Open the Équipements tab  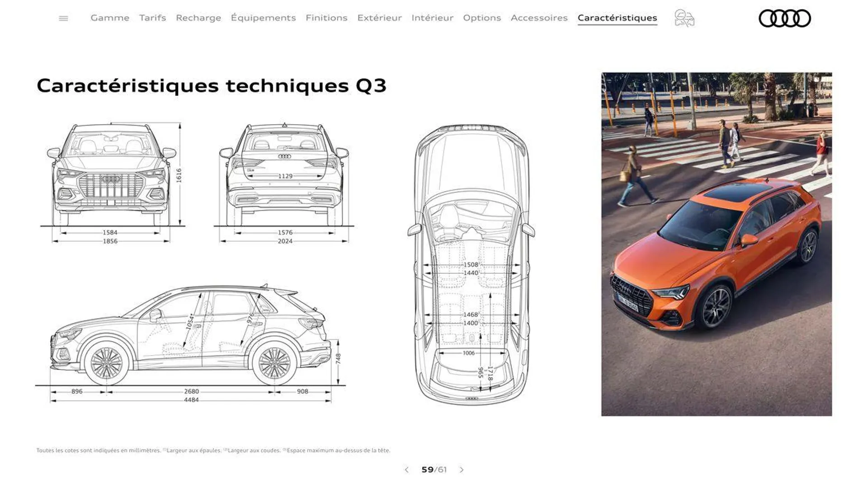click(x=263, y=18)
